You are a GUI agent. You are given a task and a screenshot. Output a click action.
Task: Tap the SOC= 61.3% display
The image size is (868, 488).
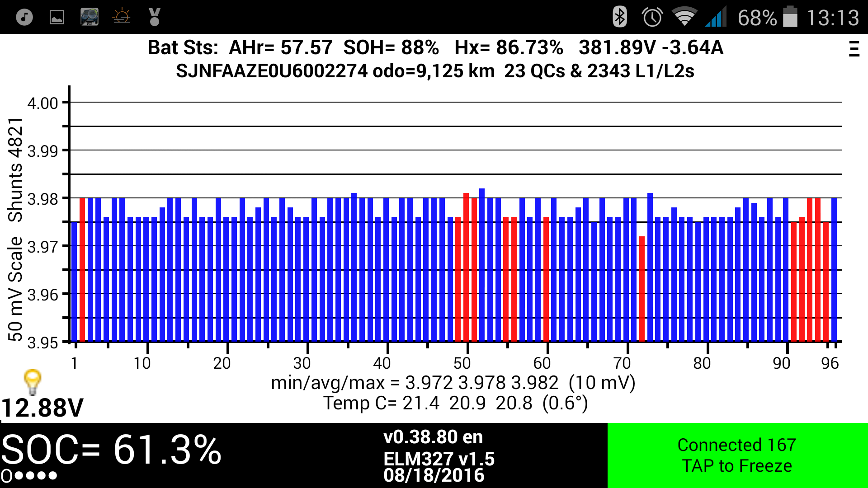111,450
